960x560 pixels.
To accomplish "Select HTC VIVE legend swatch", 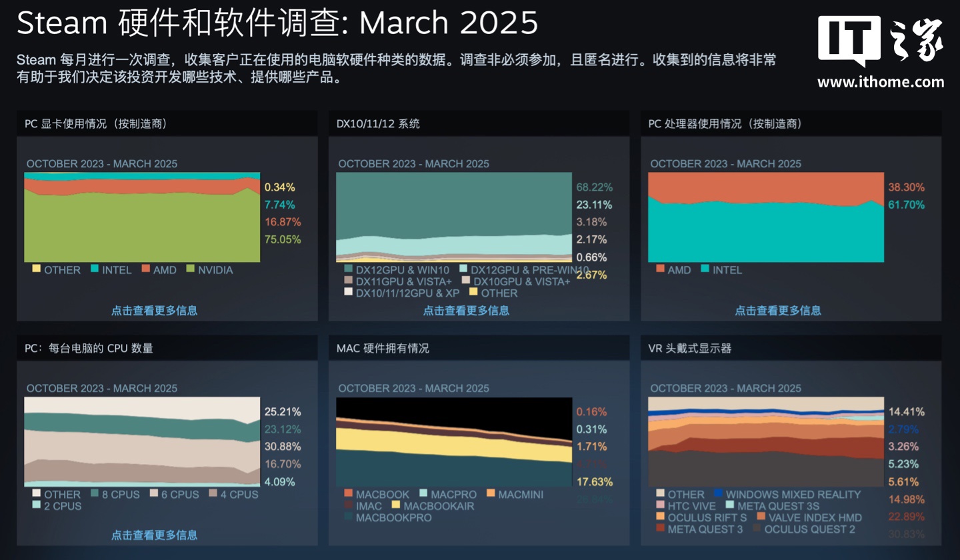I will tap(660, 505).
